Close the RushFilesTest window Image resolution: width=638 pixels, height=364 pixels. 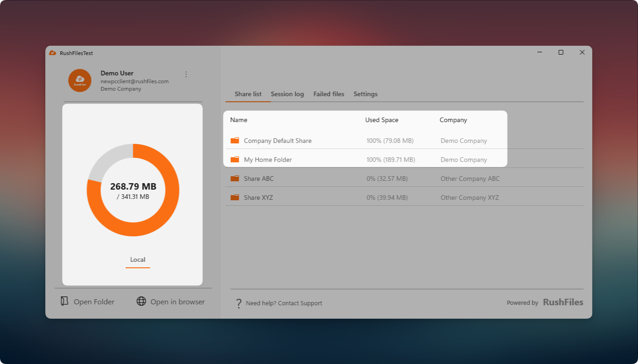coord(582,52)
